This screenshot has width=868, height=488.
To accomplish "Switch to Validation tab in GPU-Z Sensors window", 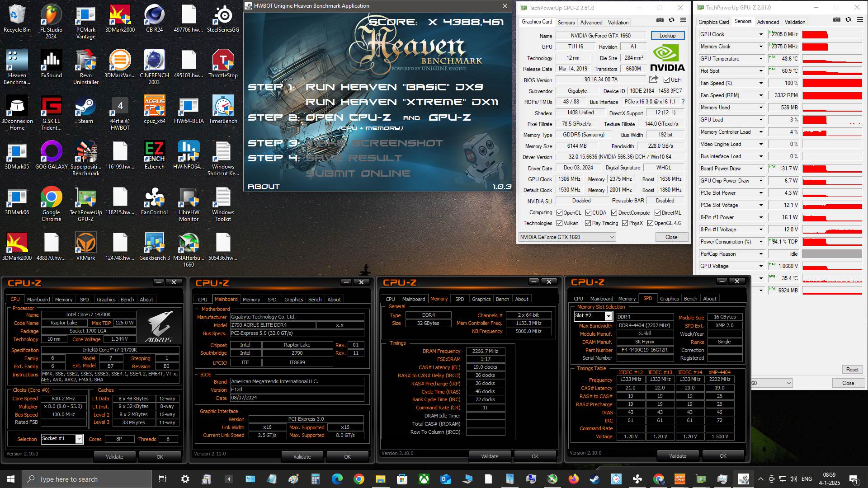I will (795, 22).
